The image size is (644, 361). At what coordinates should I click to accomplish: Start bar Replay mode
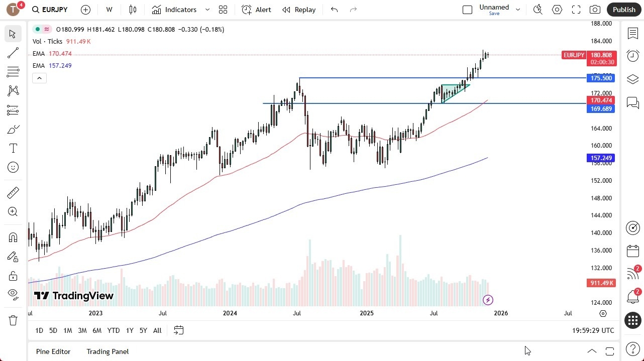coord(299,10)
